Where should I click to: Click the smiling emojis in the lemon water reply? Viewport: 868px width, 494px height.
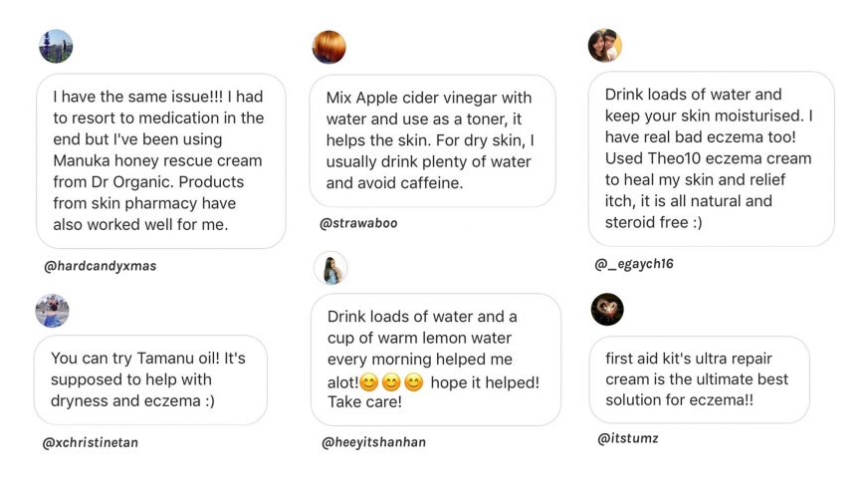coord(391,382)
